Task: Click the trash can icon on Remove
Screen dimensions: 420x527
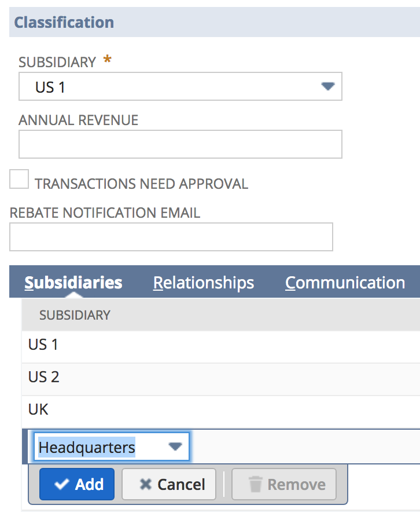Action: tap(255, 484)
